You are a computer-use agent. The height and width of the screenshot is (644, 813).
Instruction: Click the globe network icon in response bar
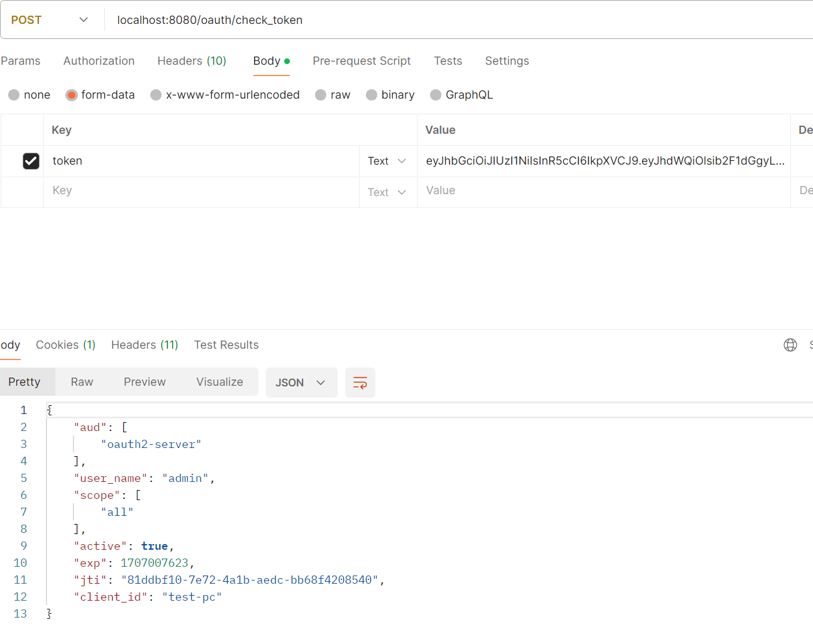click(790, 345)
